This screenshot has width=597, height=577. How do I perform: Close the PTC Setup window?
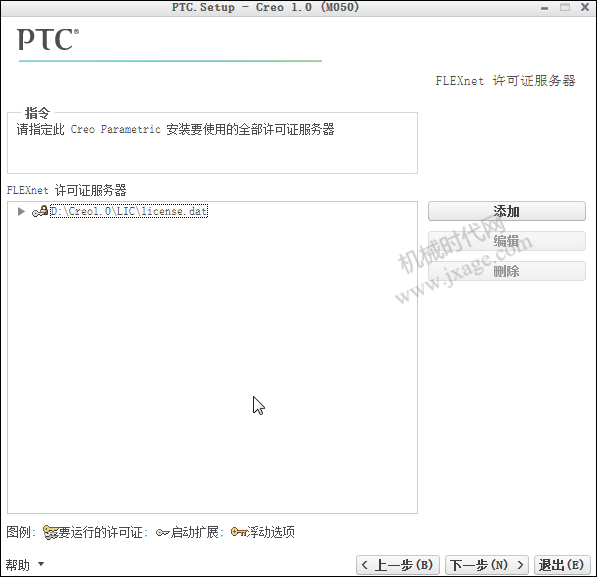(x=585, y=7)
